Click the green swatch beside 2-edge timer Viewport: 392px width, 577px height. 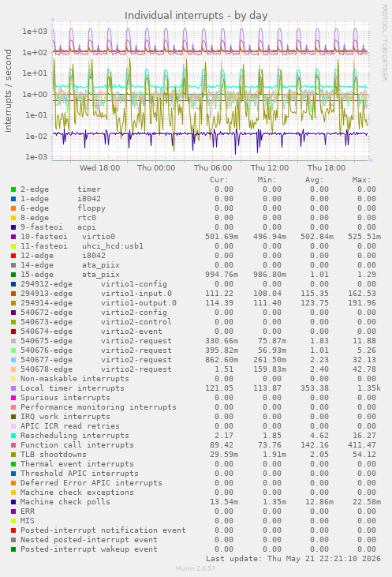click(x=13, y=189)
